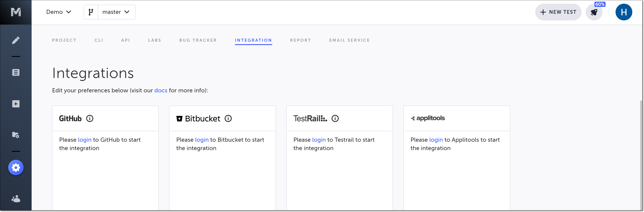Click the mabl logo icon
Image resolution: width=644 pixels, height=212 pixels.
point(16,12)
